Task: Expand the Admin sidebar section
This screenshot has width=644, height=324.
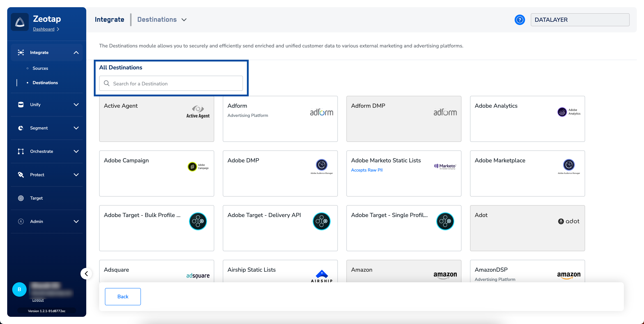Action: (x=76, y=221)
